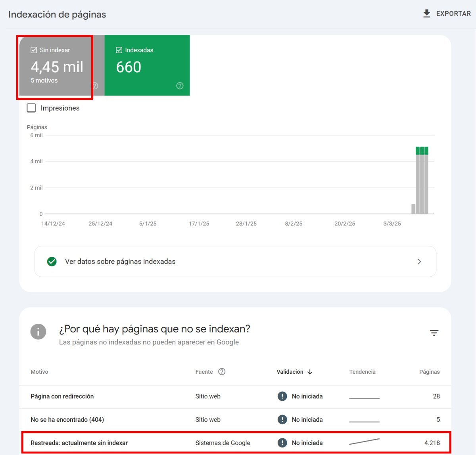Expand Ver datos sobre páginas indexadas chevron
Viewport: 476px width, 455px height.
(419, 262)
